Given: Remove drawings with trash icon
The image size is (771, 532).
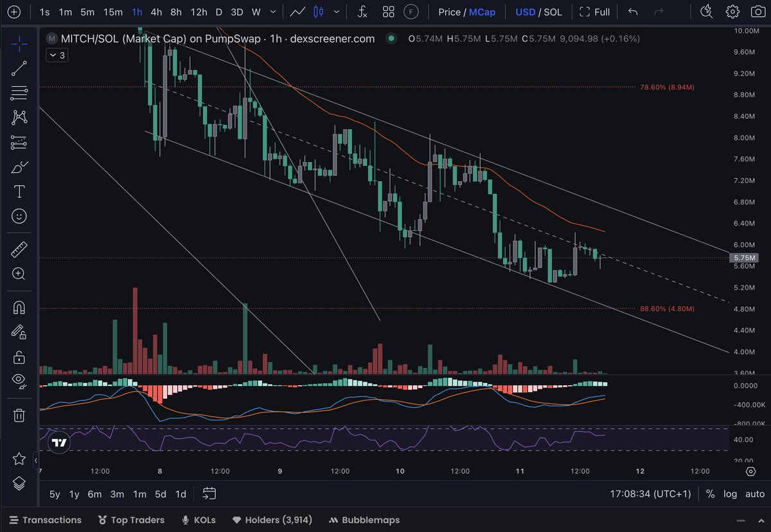Looking at the screenshot, I should pyautogui.click(x=19, y=415).
